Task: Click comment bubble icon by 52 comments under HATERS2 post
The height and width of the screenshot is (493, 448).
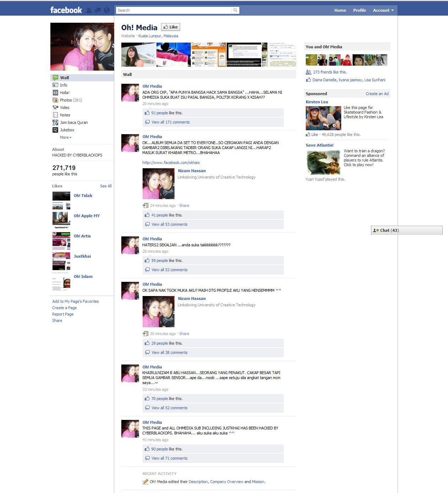Action: point(147,270)
